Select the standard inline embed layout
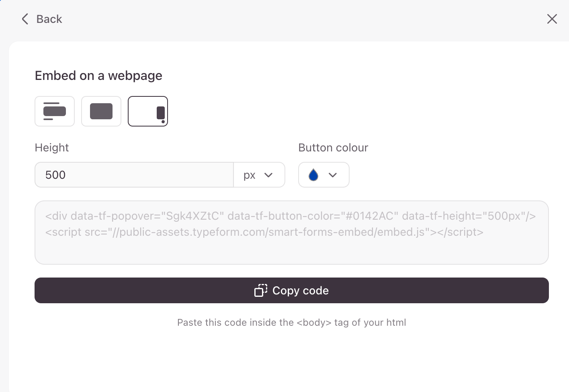569x392 pixels. (55, 111)
